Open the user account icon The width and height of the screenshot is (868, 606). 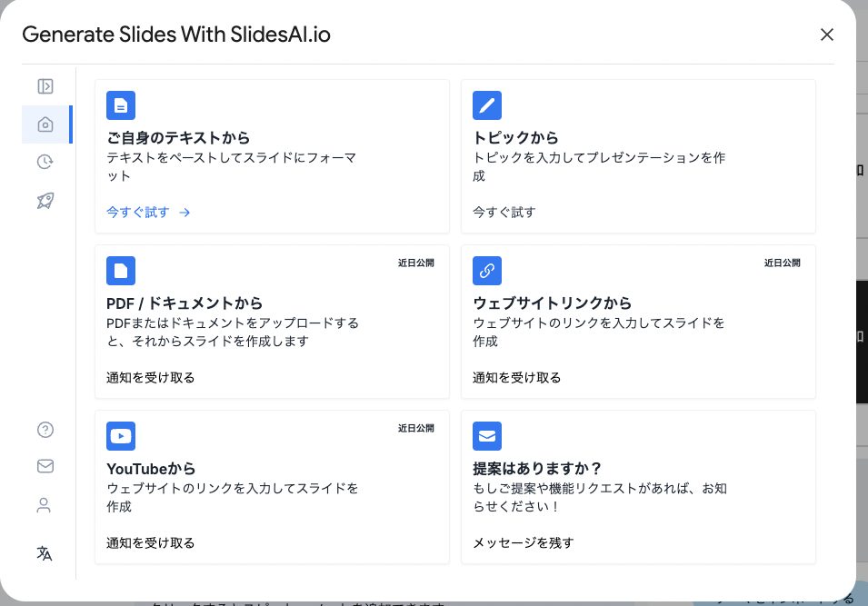[45, 505]
